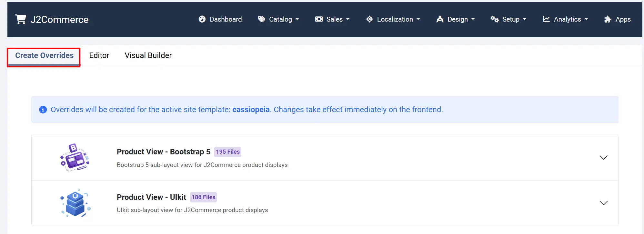Click the Product View - Bootstrap 5 title
Image resolution: width=644 pixels, height=234 pixels.
click(x=164, y=152)
